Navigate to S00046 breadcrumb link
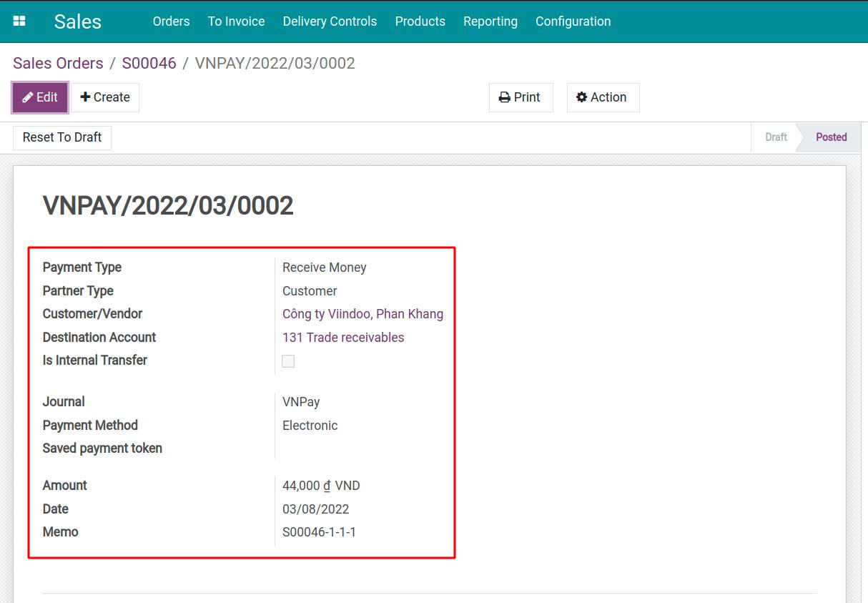The width and height of the screenshot is (868, 603). (x=149, y=63)
